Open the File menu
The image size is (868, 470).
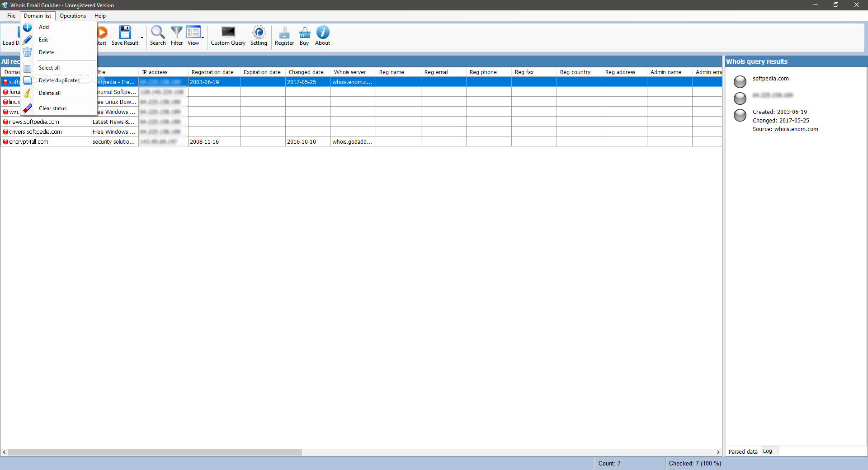pyautogui.click(x=11, y=16)
